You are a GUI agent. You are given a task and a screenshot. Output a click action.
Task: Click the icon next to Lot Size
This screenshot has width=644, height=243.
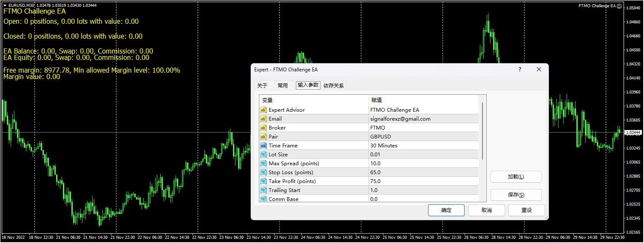pos(263,155)
